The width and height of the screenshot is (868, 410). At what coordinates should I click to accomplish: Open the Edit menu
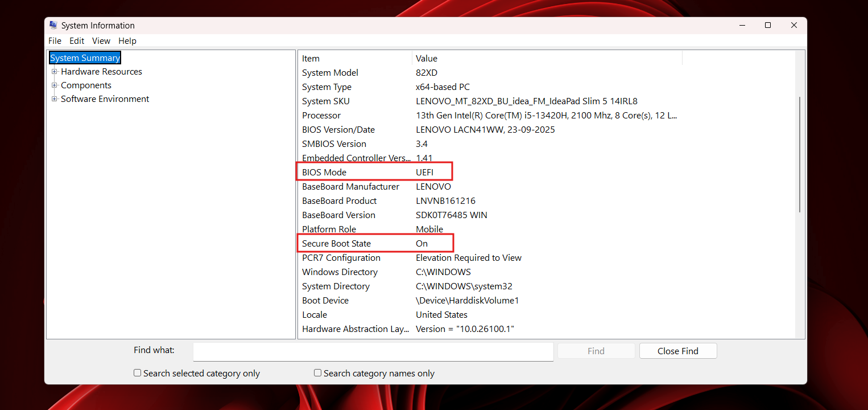coord(77,40)
